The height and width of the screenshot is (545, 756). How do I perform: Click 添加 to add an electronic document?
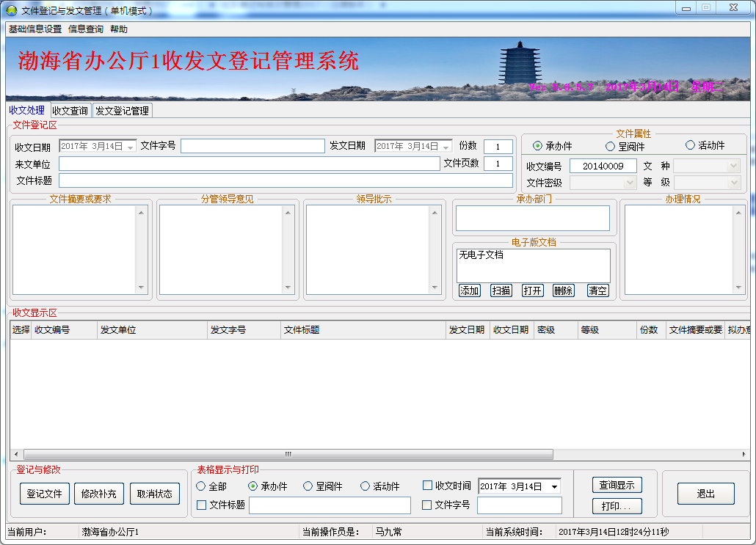tap(470, 290)
